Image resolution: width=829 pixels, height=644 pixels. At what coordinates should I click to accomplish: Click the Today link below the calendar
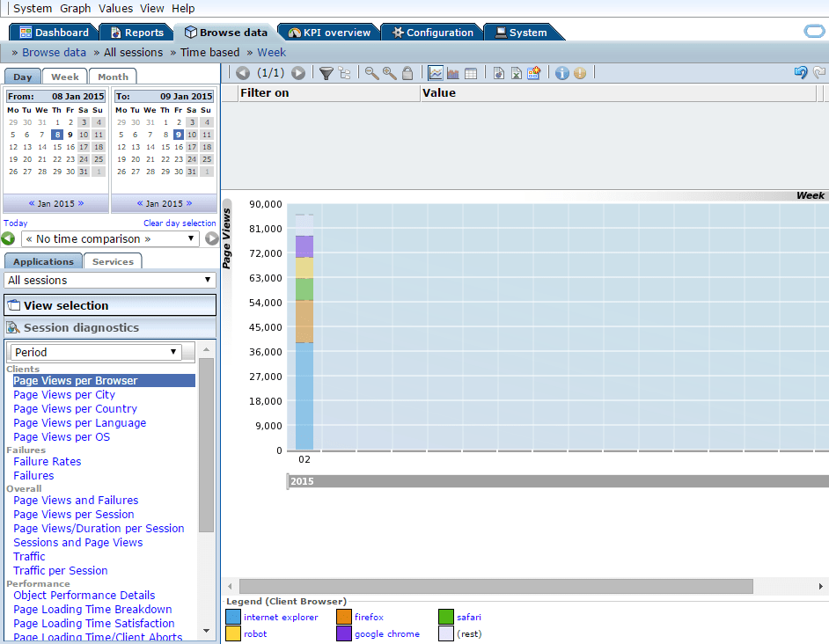tap(15, 223)
